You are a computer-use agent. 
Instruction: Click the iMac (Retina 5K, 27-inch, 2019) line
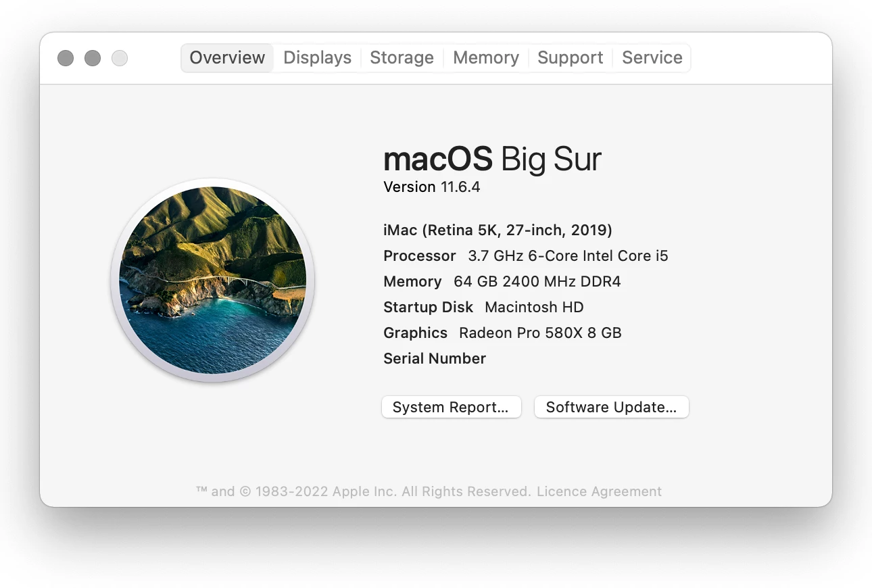[498, 230]
